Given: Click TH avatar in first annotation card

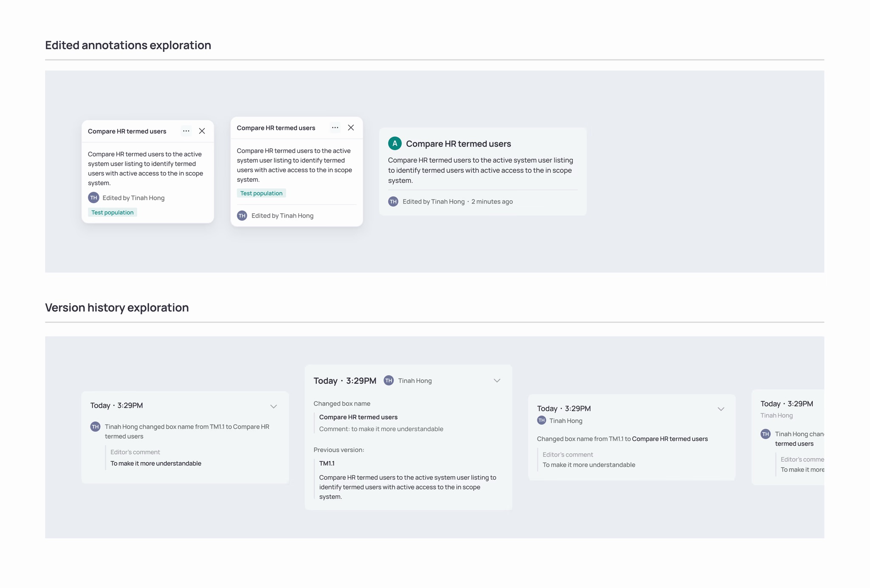Looking at the screenshot, I should (93, 198).
